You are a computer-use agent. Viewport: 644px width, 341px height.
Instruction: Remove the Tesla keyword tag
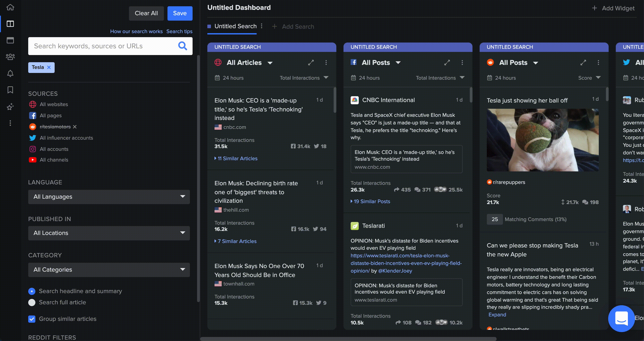49,67
